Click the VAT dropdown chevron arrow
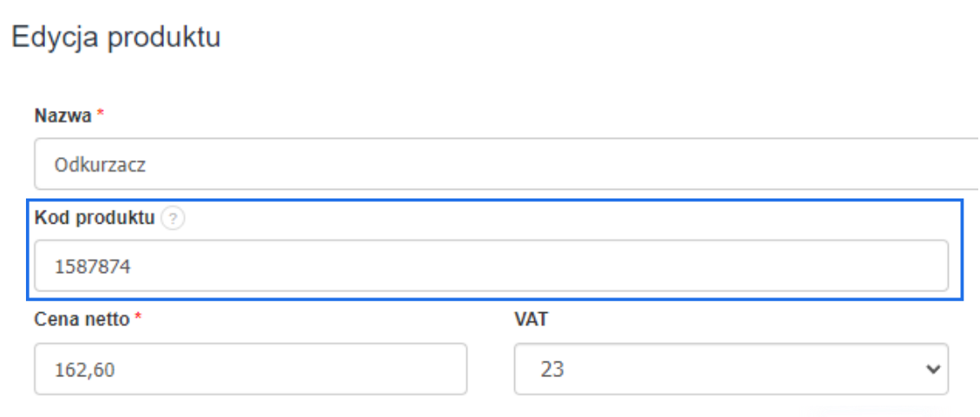 click(933, 369)
